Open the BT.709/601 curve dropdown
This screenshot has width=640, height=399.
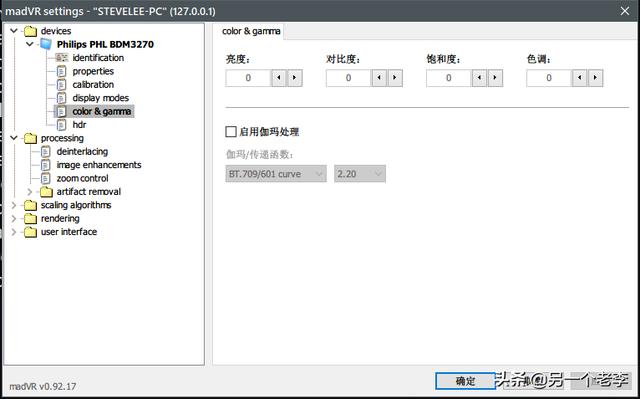tap(276, 174)
